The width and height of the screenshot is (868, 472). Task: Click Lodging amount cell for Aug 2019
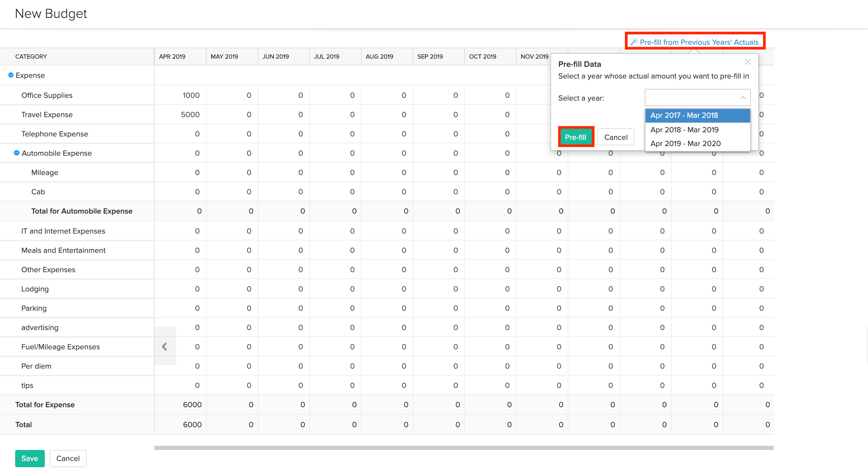(x=387, y=289)
